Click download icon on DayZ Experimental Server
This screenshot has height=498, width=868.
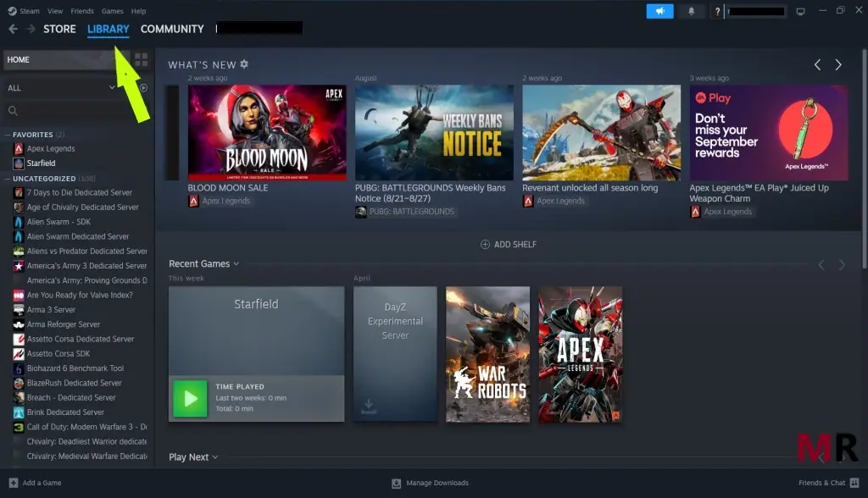[x=369, y=407]
